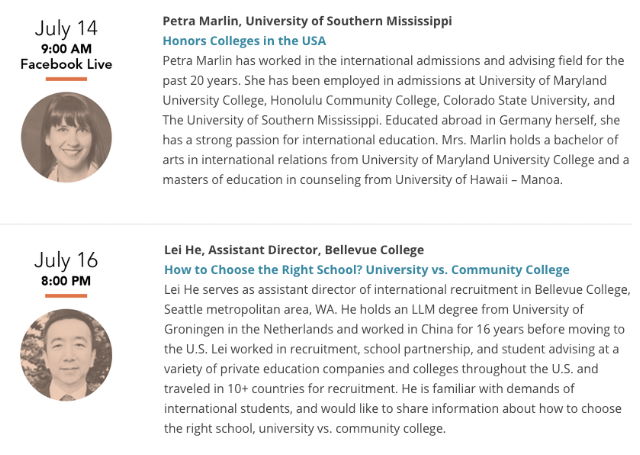Image resolution: width=640 pixels, height=455 pixels.
Task: Click Lei He, Assistant Director, Bellevue College heading
Action: [294, 250]
